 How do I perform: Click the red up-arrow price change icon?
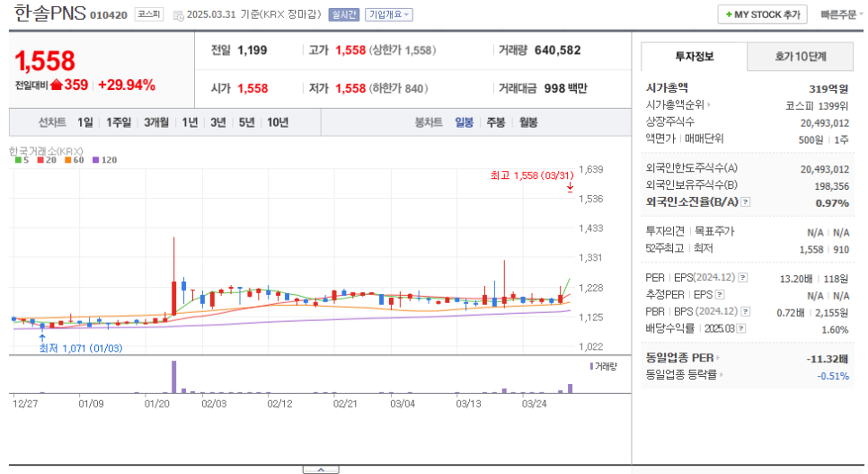(x=57, y=85)
